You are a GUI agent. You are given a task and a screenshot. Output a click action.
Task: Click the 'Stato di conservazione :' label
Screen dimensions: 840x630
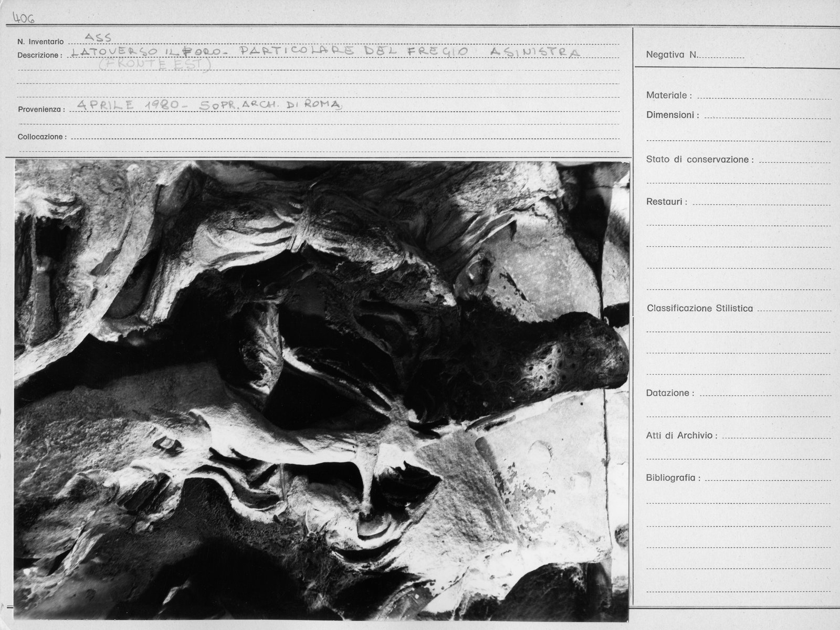pyautogui.click(x=700, y=160)
